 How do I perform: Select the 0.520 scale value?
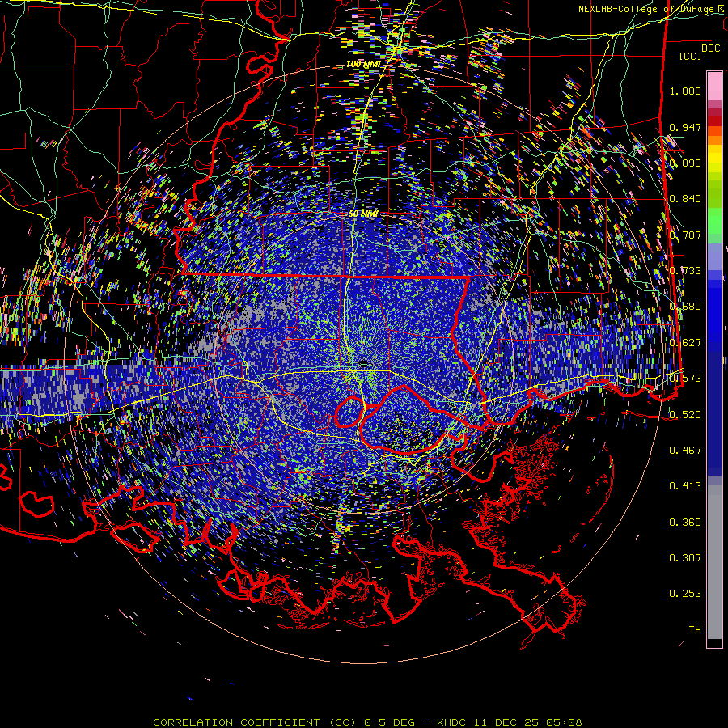pos(685,415)
